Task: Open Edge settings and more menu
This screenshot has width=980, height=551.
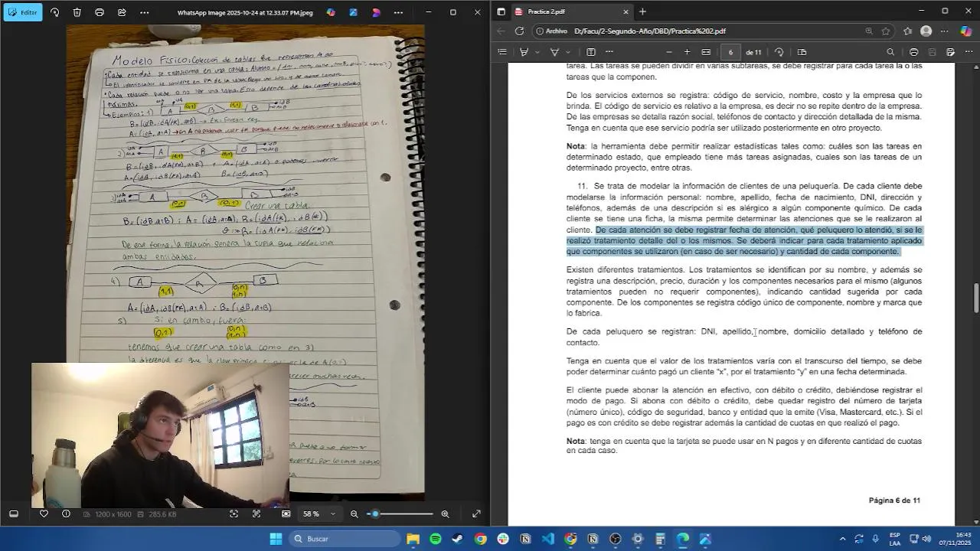Action: (944, 31)
